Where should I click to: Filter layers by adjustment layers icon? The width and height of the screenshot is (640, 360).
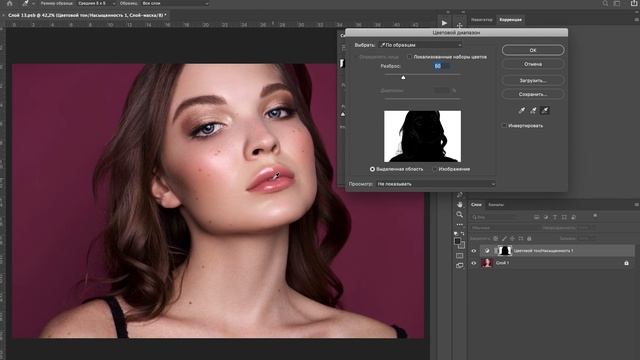coord(546,218)
